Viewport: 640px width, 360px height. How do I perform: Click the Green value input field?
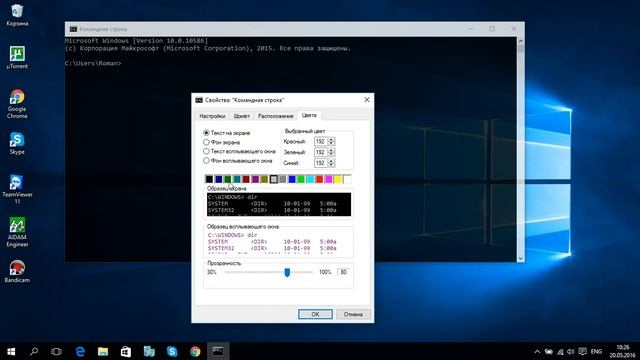coord(321,152)
